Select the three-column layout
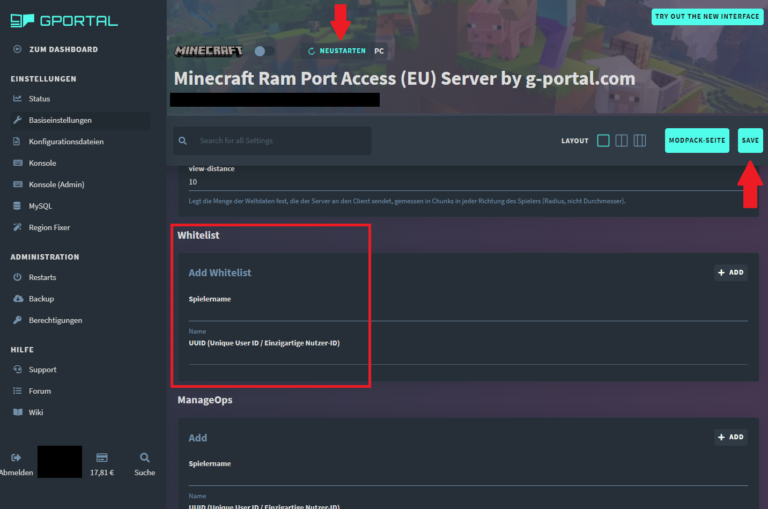This screenshot has width=768, height=509. pyautogui.click(x=640, y=141)
